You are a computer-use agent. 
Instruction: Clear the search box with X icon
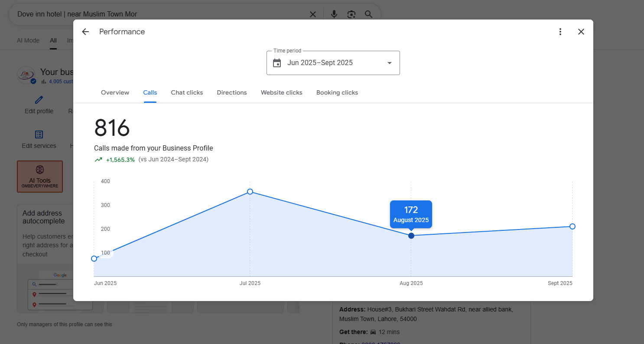click(x=313, y=14)
